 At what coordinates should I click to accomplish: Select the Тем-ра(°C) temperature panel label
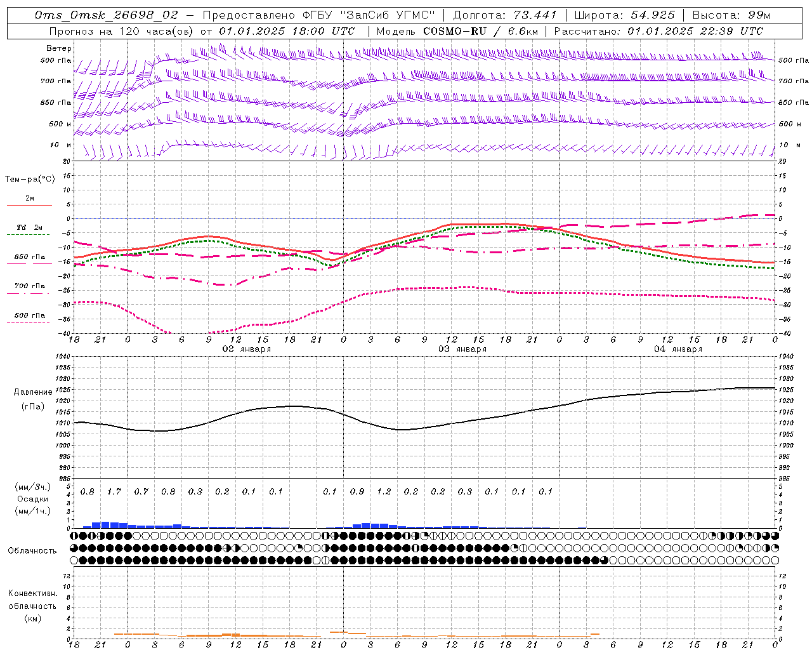click(x=30, y=180)
